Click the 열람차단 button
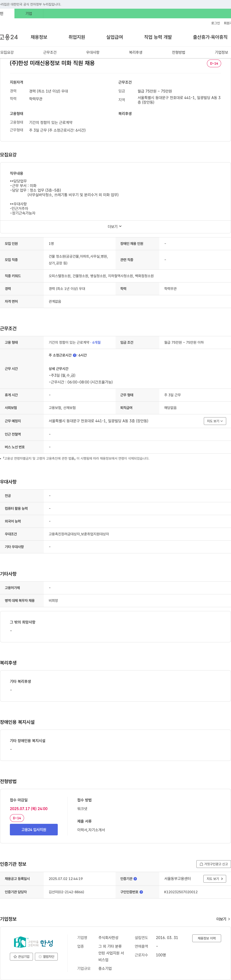231x980 pixels. click(x=46, y=956)
